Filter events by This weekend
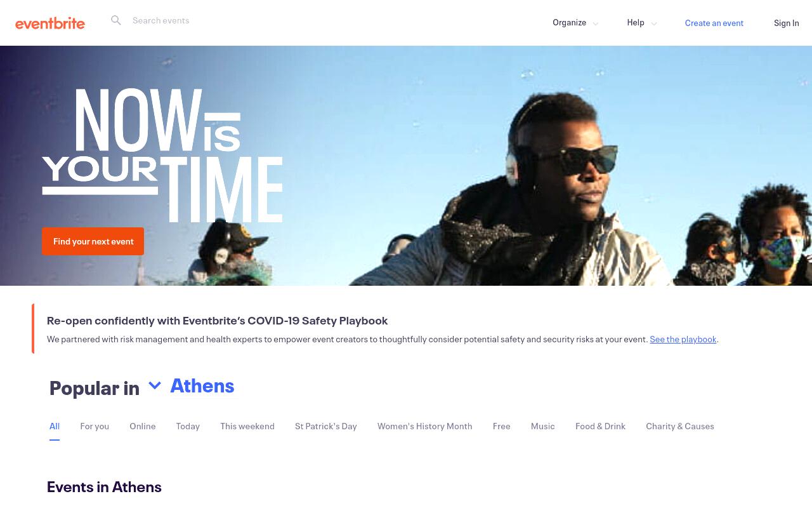This screenshot has height=508, width=812. pyautogui.click(x=247, y=426)
